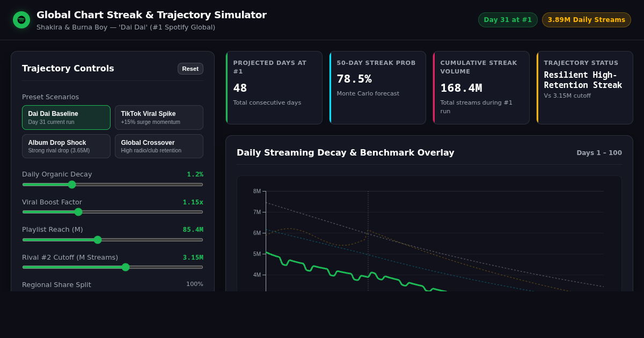
Task: Select the TikTok Viral Spike preset
Action: click(159, 117)
